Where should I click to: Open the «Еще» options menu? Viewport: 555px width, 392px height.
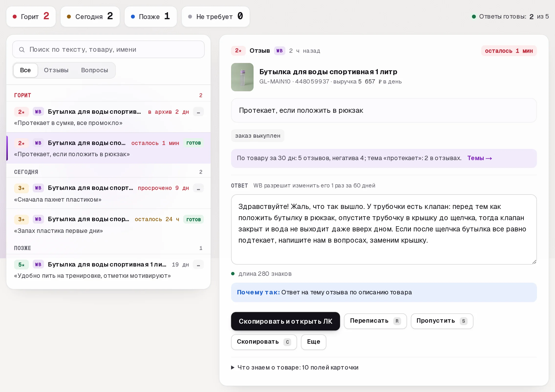(x=314, y=342)
